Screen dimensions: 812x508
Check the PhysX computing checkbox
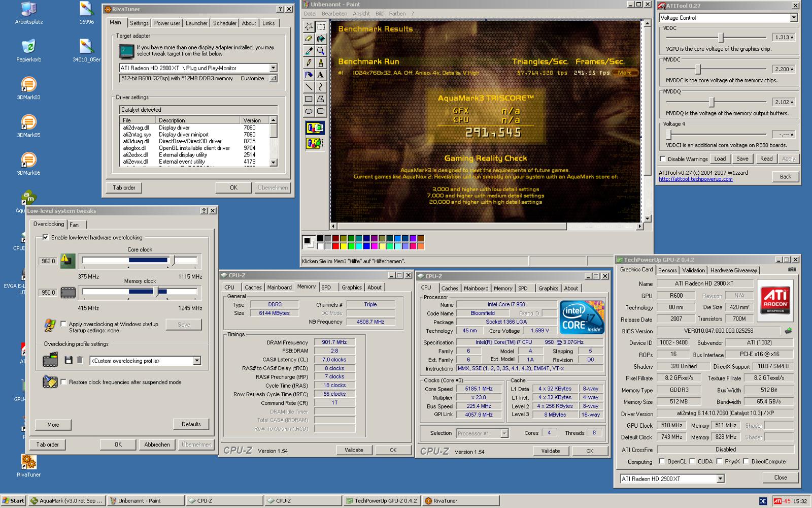point(719,461)
